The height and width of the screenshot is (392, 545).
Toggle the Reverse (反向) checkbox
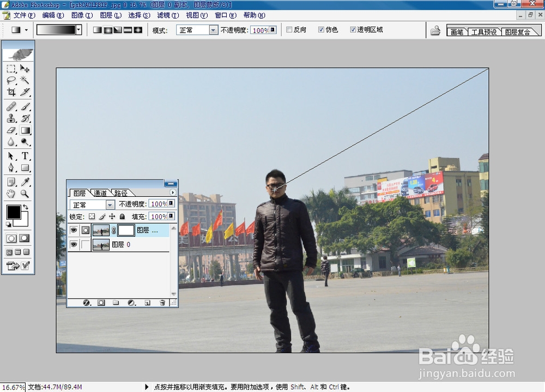coord(289,29)
